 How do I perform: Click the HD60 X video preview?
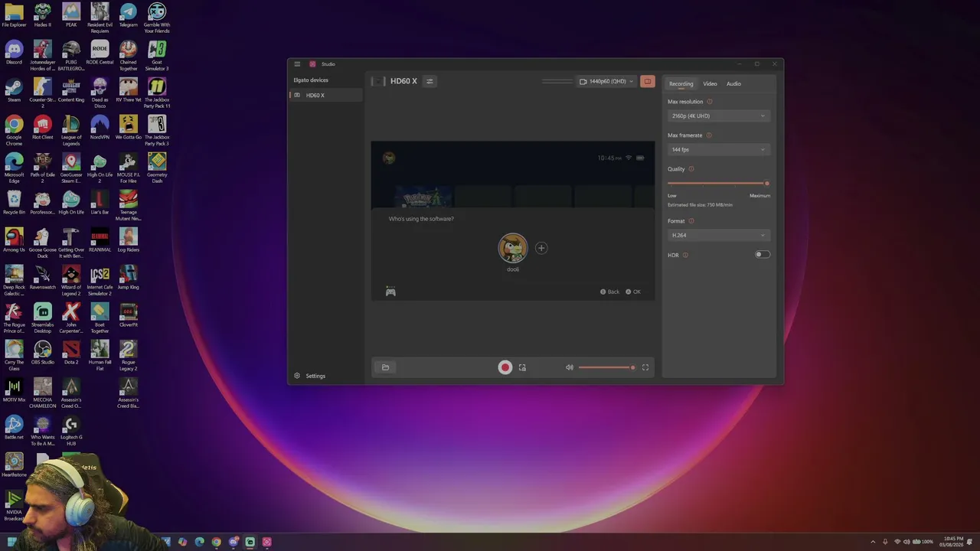point(513,220)
